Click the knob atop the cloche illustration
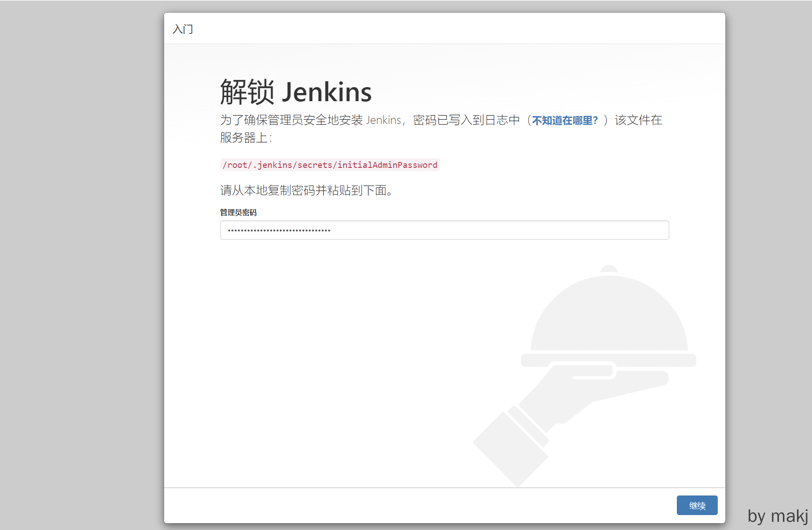Screen dimensions: 812x530 [x=609, y=269]
